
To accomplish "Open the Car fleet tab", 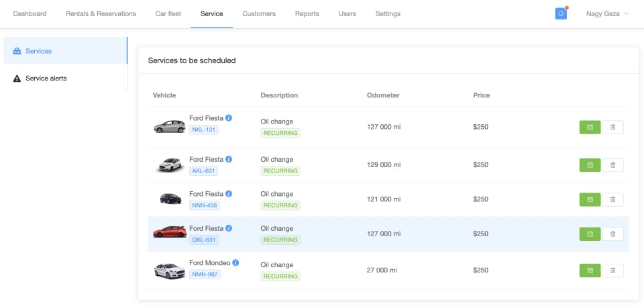I will [168, 13].
